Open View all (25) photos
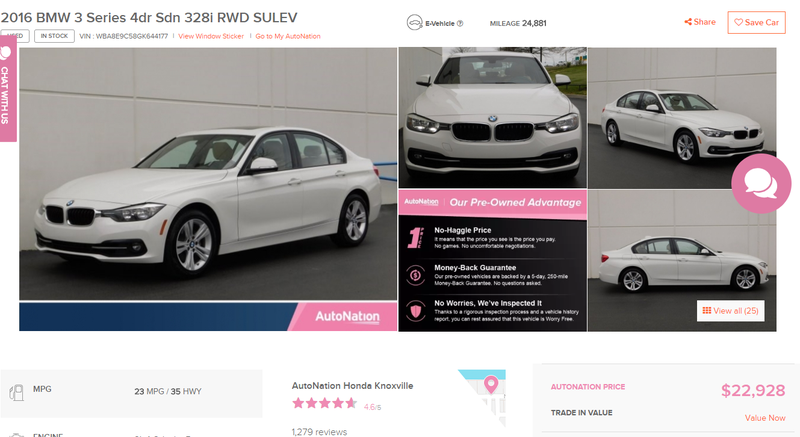This screenshot has height=437, width=800. (x=730, y=311)
